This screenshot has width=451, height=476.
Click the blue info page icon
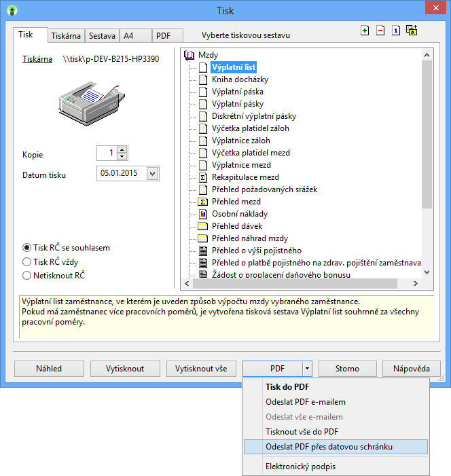[396, 31]
